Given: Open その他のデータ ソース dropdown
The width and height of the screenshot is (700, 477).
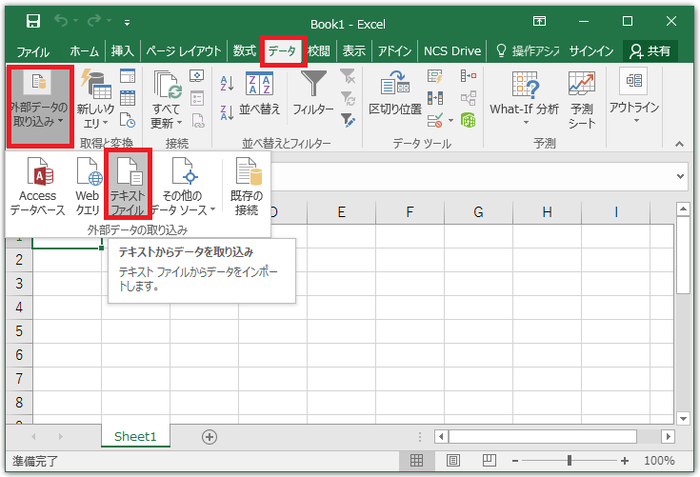Looking at the screenshot, I should [x=183, y=186].
